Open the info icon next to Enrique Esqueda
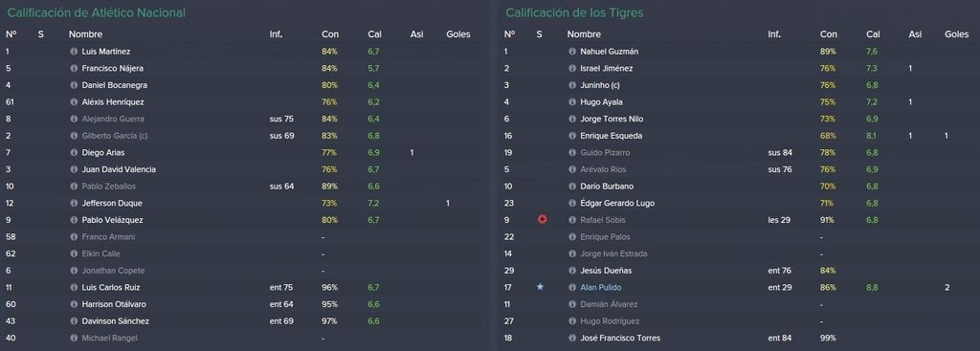The width and height of the screenshot is (980, 351). (572, 136)
